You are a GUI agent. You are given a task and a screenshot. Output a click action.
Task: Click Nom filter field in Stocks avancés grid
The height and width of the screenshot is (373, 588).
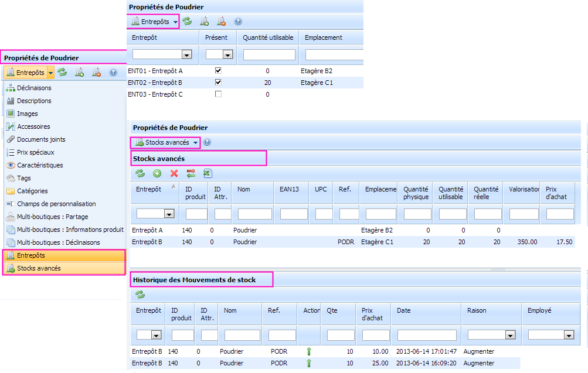pos(254,214)
